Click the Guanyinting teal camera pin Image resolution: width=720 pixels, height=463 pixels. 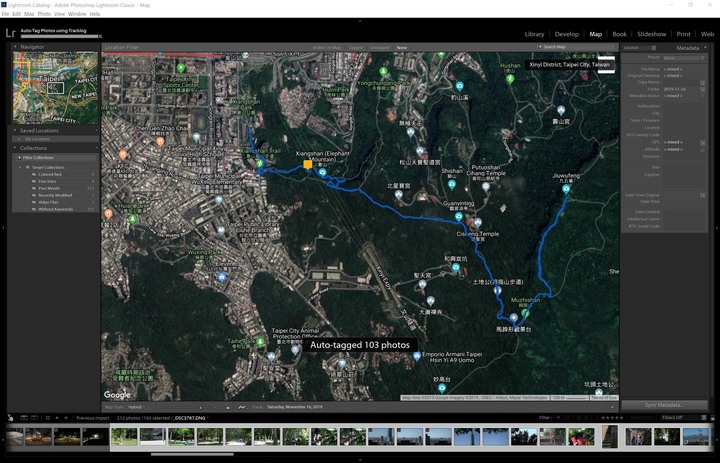click(x=459, y=216)
